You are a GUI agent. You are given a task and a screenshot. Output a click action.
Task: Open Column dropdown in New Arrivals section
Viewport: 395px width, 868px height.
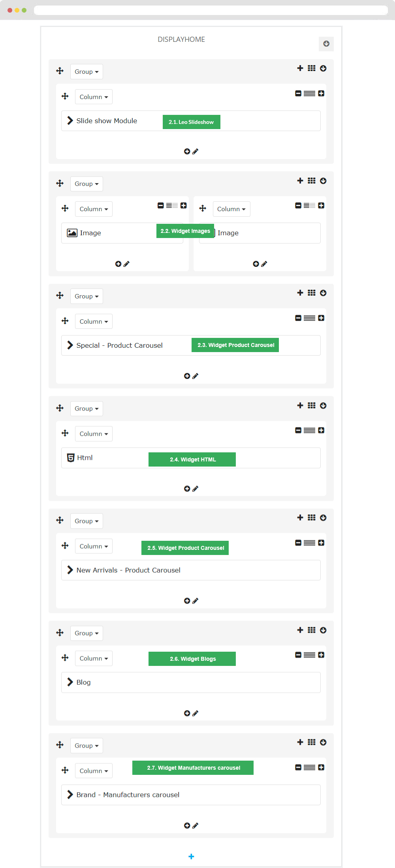pos(94,546)
